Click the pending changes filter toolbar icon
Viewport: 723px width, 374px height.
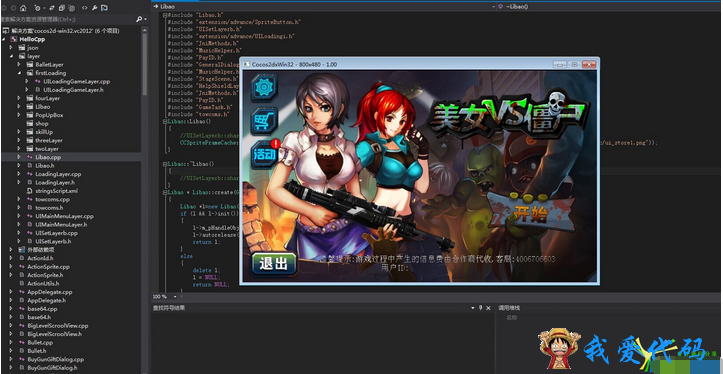37,8
